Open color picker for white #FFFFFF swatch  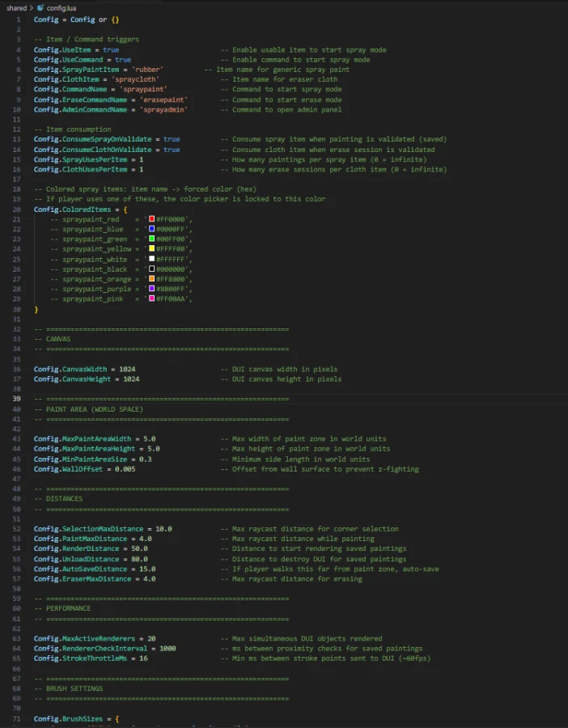[x=151, y=259]
